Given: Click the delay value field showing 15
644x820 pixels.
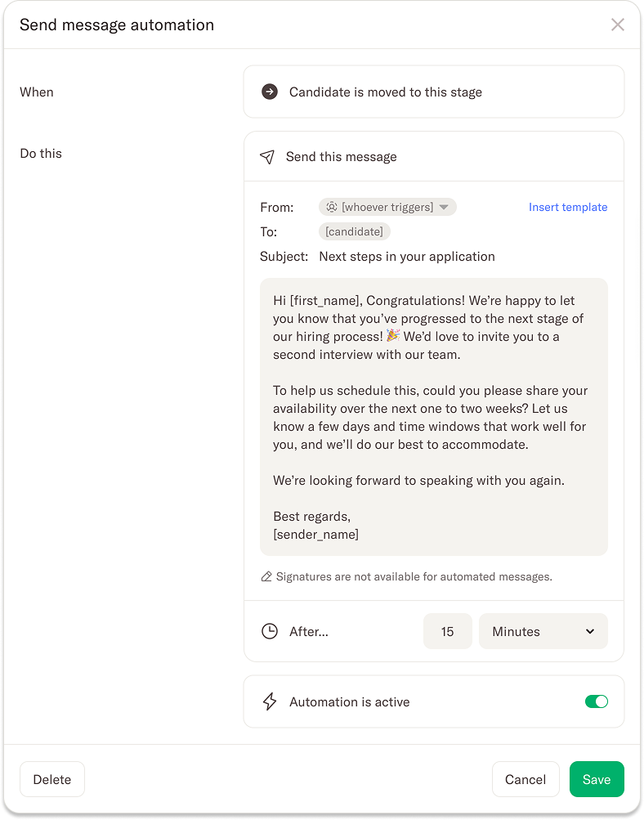Looking at the screenshot, I should [x=448, y=631].
